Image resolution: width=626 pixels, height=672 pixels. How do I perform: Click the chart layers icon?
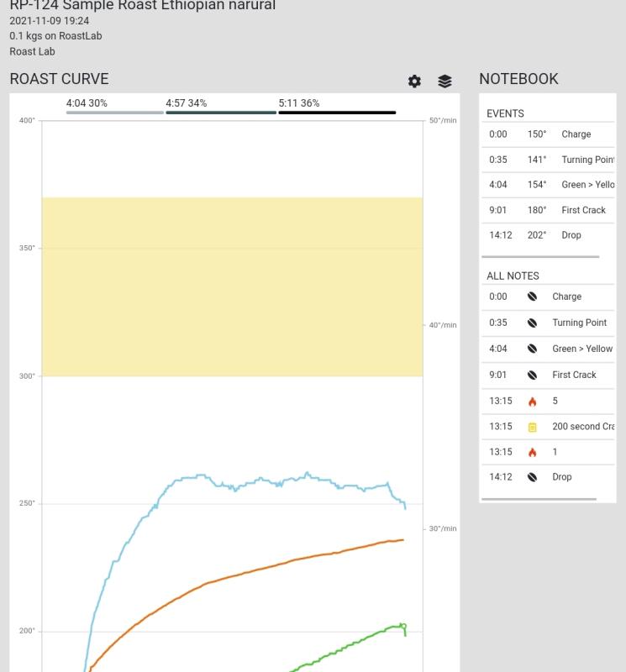445,81
